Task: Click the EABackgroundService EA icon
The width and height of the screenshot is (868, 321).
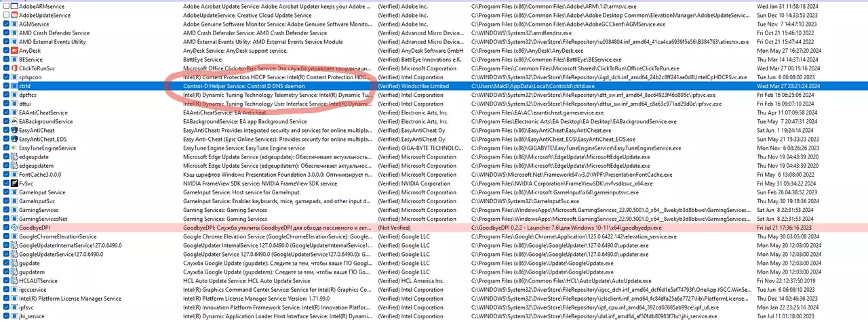Action: pos(14,121)
